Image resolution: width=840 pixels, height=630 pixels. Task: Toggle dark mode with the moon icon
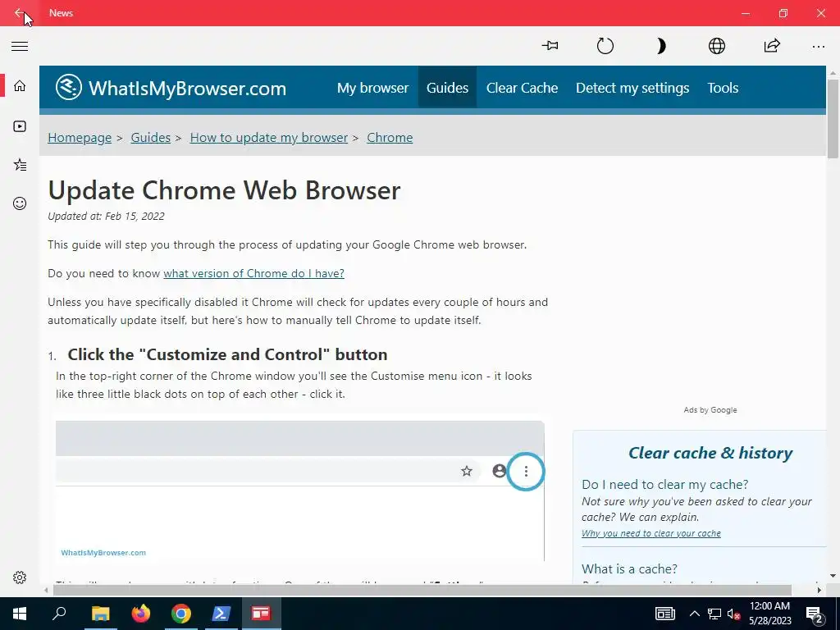click(661, 46)
